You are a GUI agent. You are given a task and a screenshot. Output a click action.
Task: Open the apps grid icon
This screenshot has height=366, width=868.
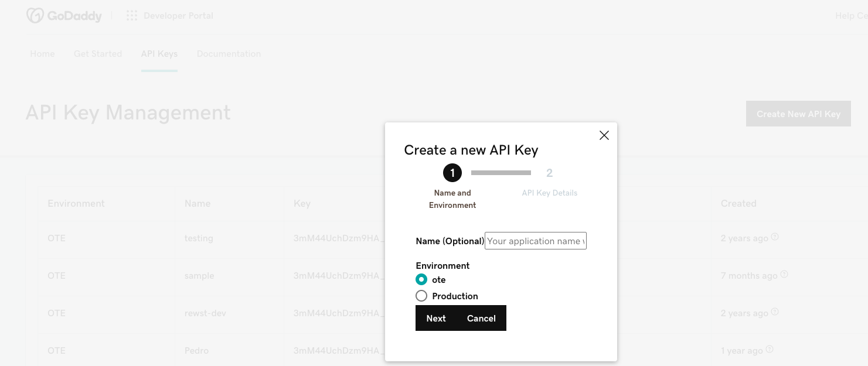pos(132,16)
